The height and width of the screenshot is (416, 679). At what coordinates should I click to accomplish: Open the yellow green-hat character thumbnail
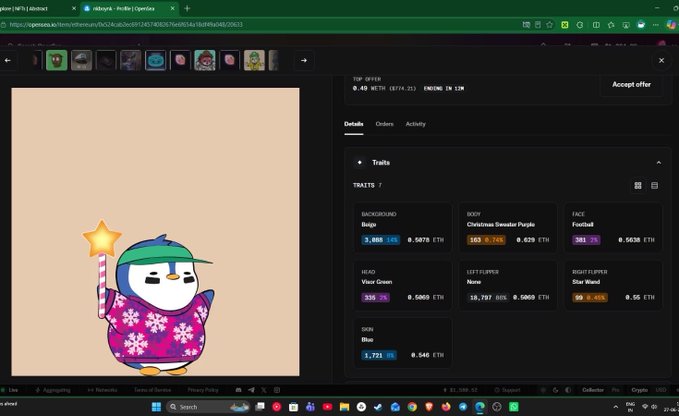(x=254, y=60)
